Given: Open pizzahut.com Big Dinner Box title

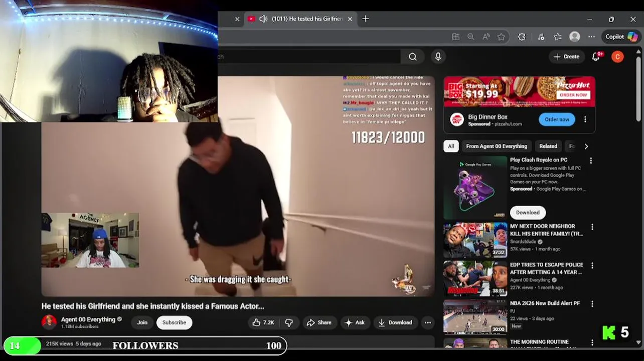Looking at the screenshot, I should (x=488, y=117).
